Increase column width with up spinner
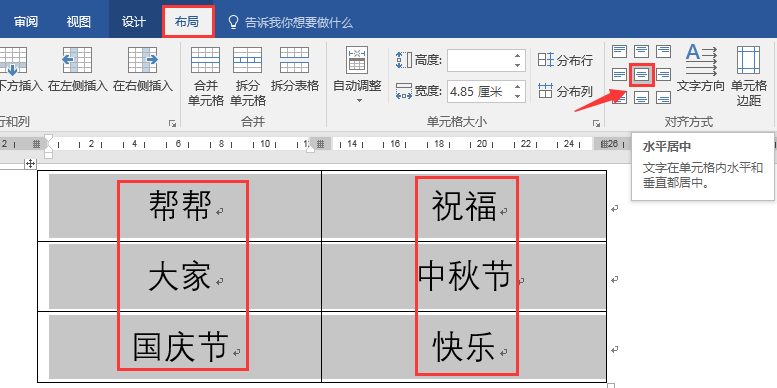 (x=518, y=86)
